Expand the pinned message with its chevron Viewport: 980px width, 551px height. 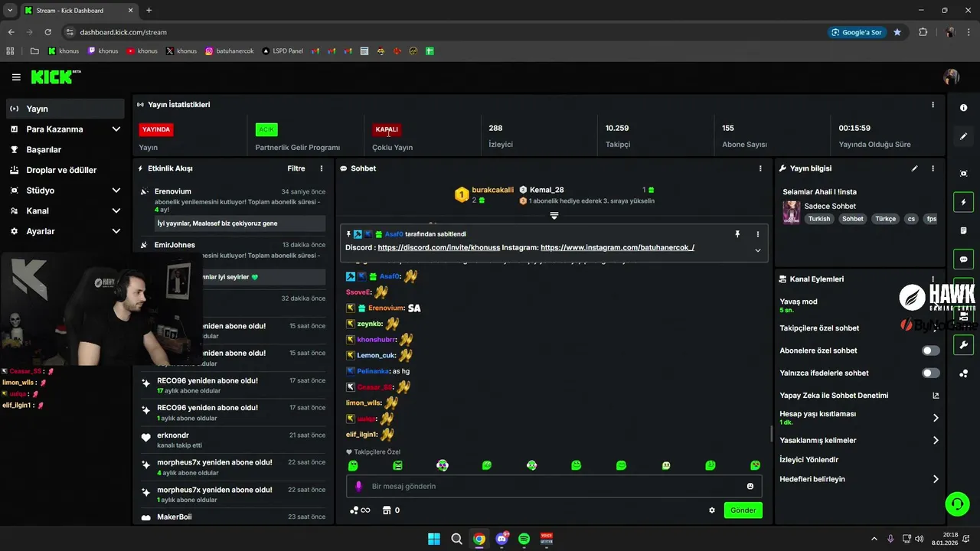pos(758,250)
